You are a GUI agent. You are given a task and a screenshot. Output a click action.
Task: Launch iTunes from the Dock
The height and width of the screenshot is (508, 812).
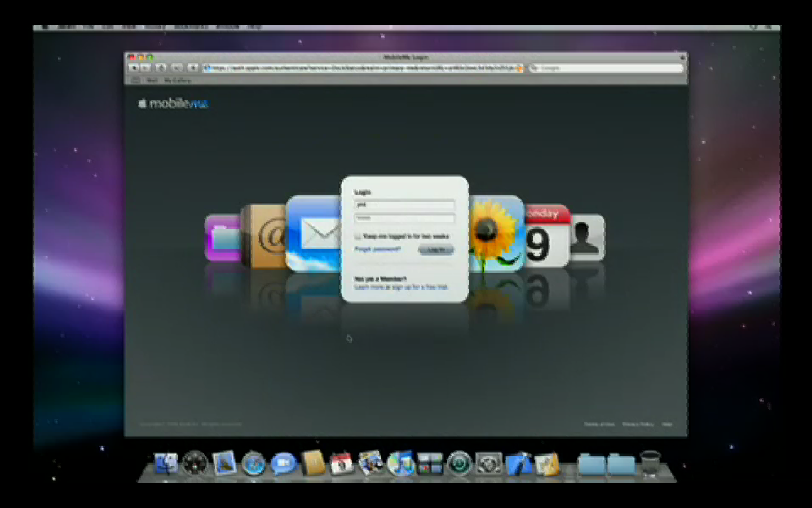tap(401, 463)
